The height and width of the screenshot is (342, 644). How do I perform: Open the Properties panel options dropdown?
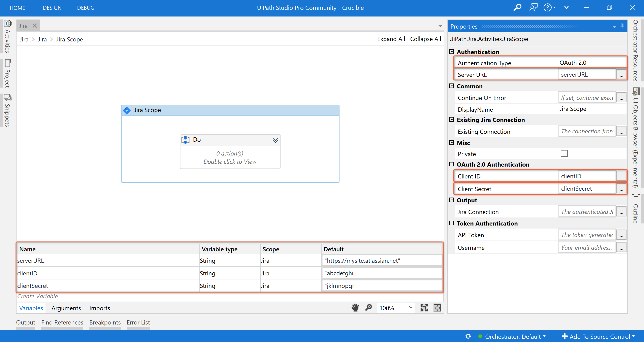coord(614,27)
